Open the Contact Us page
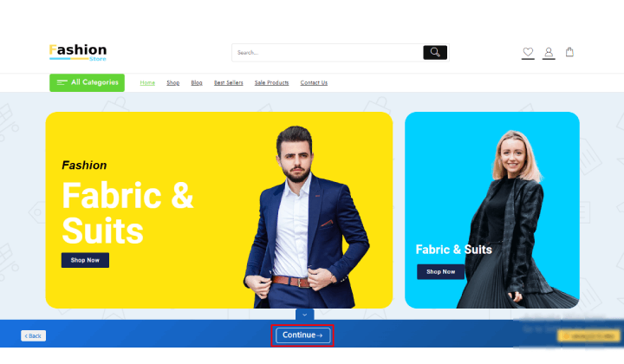624x364 pixels. pos(314,82)
